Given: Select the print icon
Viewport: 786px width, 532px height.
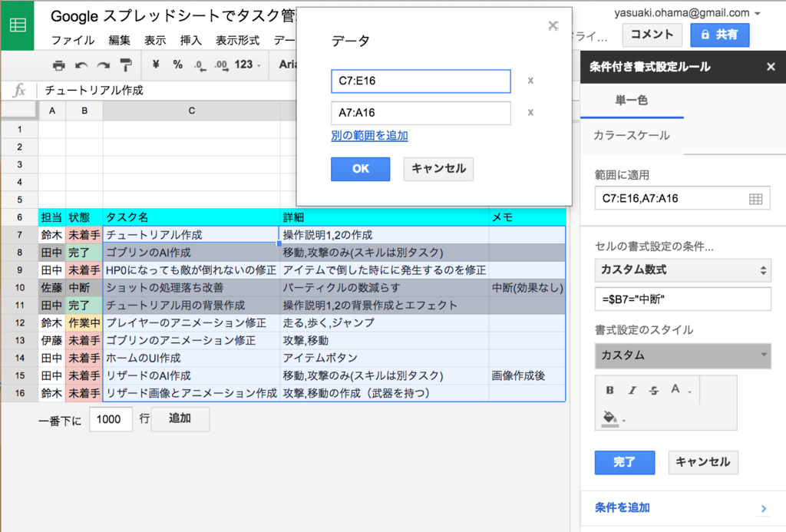Looking at the screenshot, I should click(59, 65).
